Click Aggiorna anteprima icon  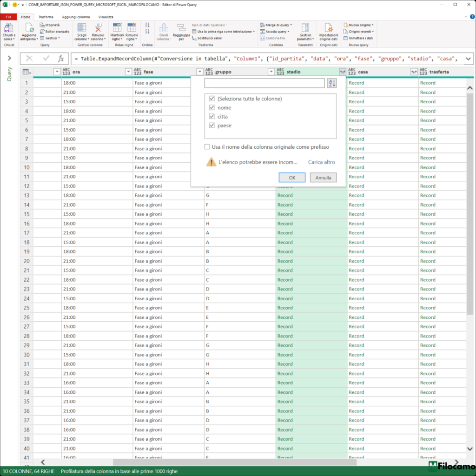pyautogui.click(x=29, y=28)
